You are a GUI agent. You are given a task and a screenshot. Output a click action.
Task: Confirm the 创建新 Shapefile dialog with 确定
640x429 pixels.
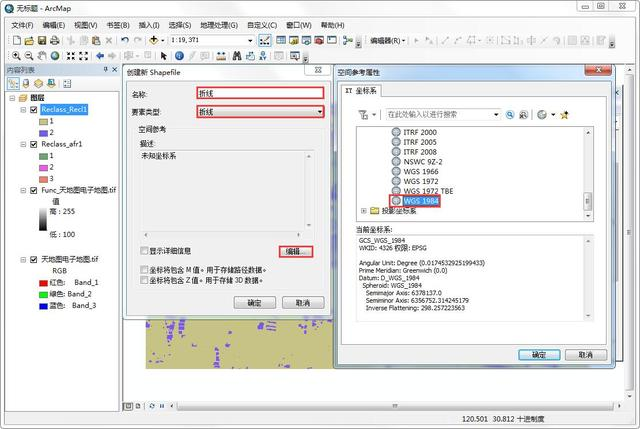(x=255, y=302)
